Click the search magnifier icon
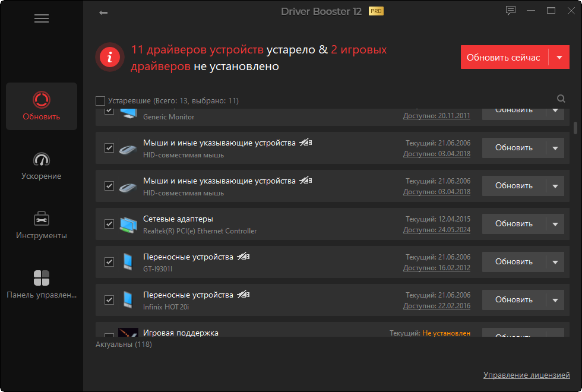Viewport: 582px width, 392px height. [x=561, y=99]
